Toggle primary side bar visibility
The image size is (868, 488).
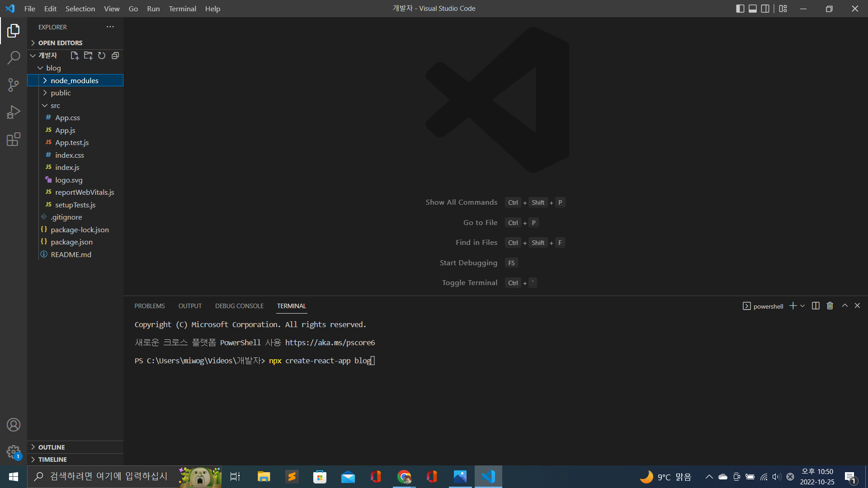point(740,9)
